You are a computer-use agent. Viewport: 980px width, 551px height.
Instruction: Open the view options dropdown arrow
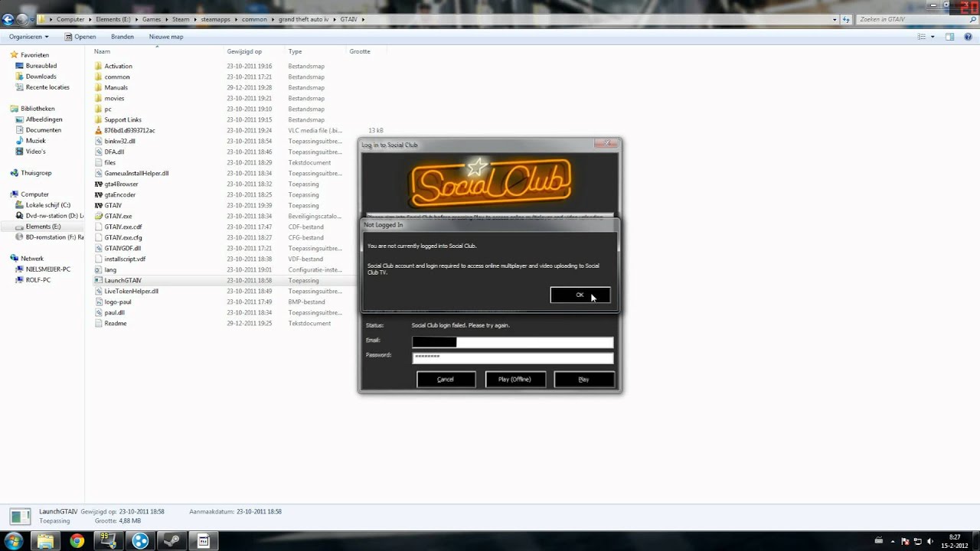[933, 37]
